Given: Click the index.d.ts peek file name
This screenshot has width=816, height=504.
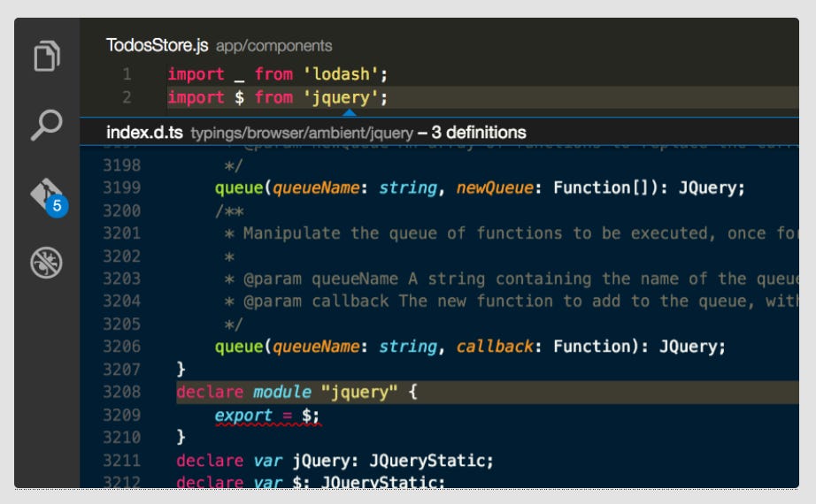Looking at the screenshot, I should pyautogui.click(x=144, y=132).
